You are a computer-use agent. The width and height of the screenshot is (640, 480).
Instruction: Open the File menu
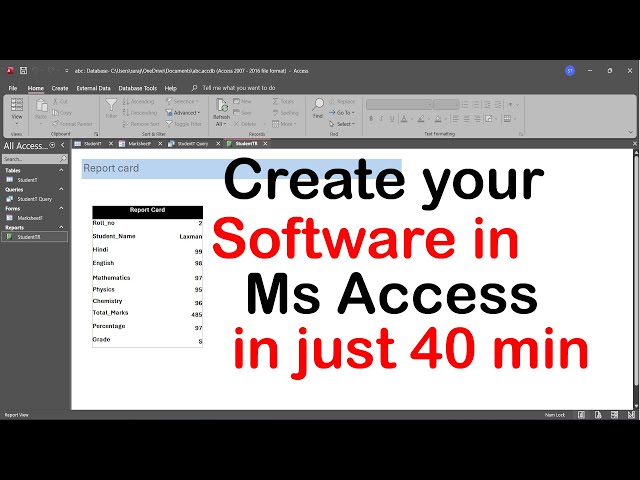(13, 88)
